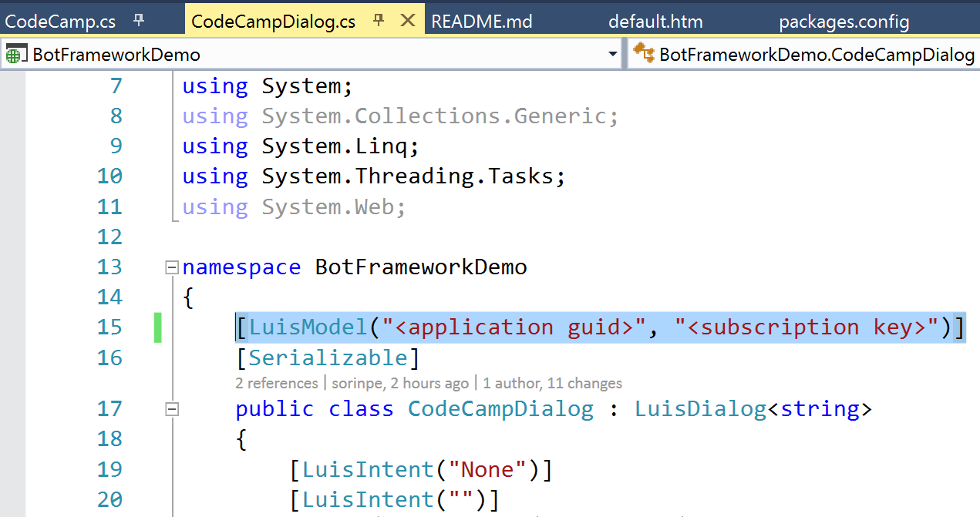The height and width of the screenshot is (517, 980).
Task: Click 'System.Collections.Generic' on line 8
Action: 434,116
